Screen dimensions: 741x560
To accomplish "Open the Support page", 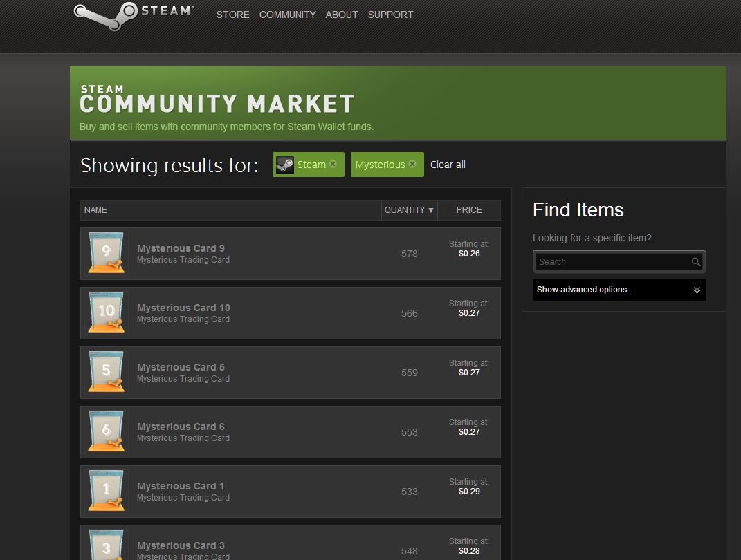I will [390, 15].
